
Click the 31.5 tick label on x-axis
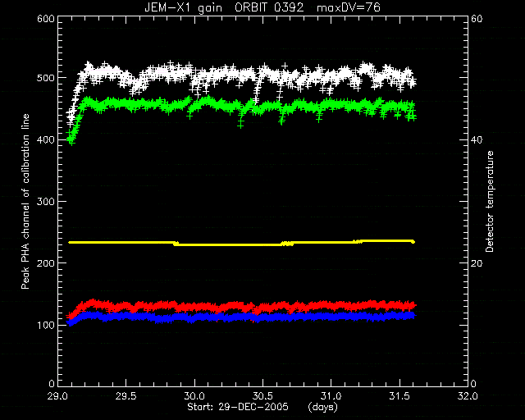pos(399,396)
